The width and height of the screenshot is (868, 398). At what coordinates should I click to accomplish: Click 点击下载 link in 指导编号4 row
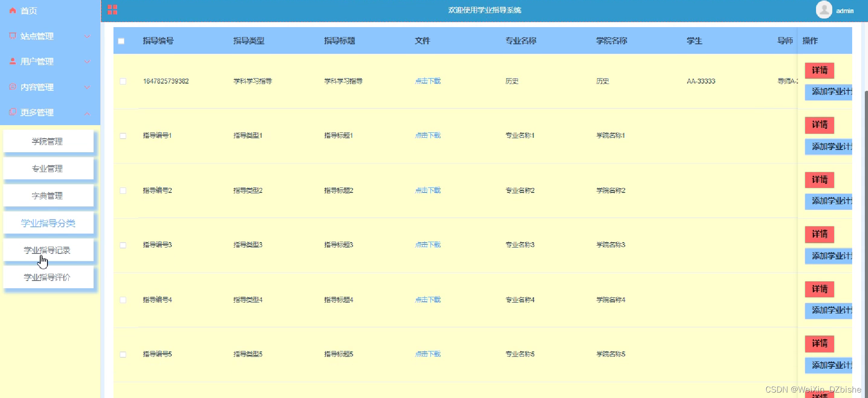tap(428, 300)
